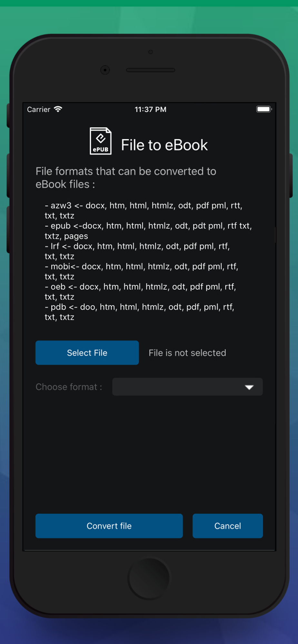Click the File to eBook title
This screenshot has height=644, width=298.
click(x=164, y=145)
